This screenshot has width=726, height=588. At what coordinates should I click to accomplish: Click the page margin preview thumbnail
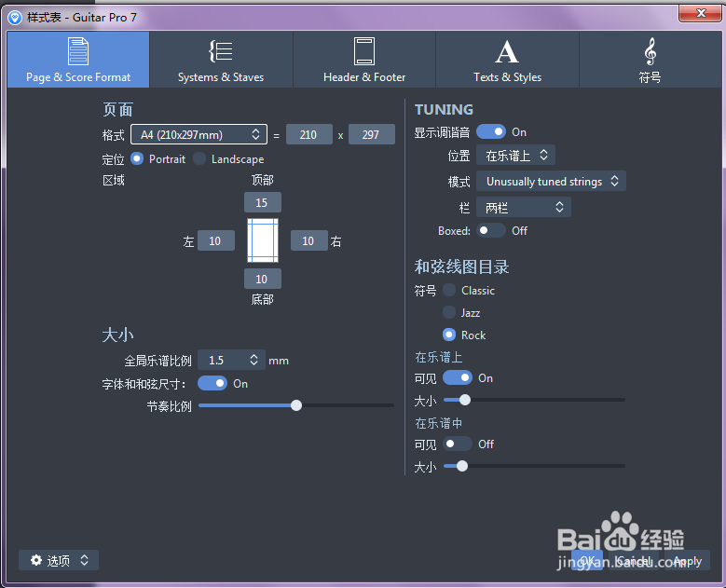click(263, 240)
